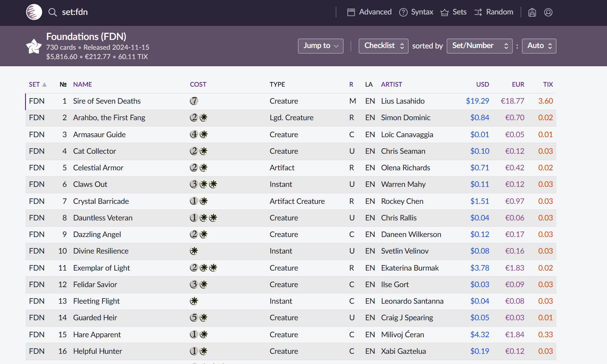607x364 pixels.
Task: Click the Sets crown icon
Action: (x=445, y=12)
